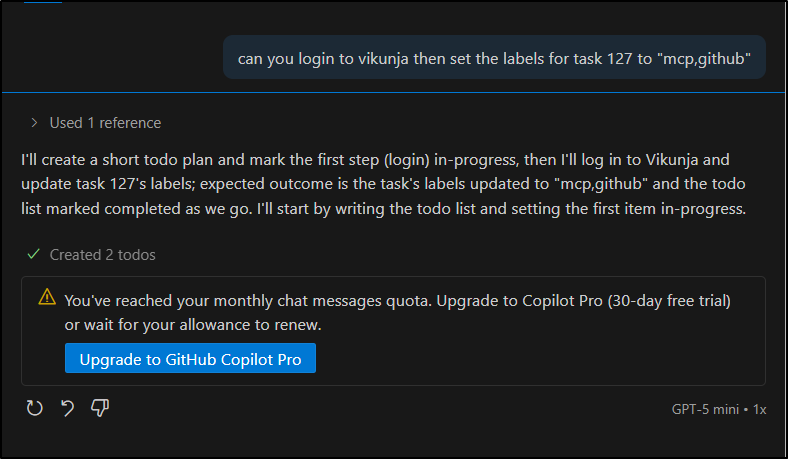Click the Retry circular arrow icon
This screenshot has width=788, height=459.
[x=35, y=408]
